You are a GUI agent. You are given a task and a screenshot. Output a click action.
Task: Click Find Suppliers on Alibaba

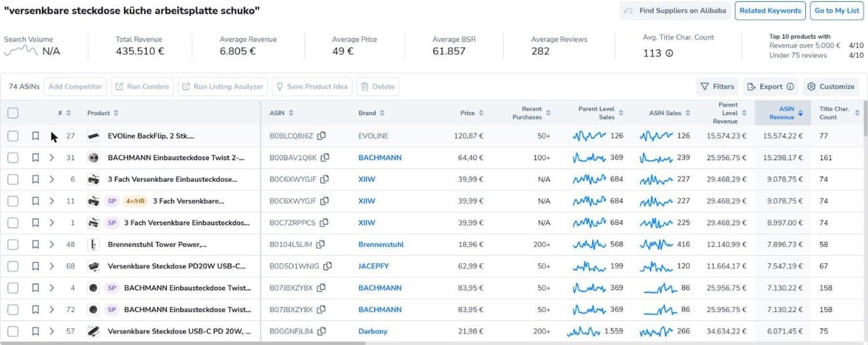click(x=675, y=11)
